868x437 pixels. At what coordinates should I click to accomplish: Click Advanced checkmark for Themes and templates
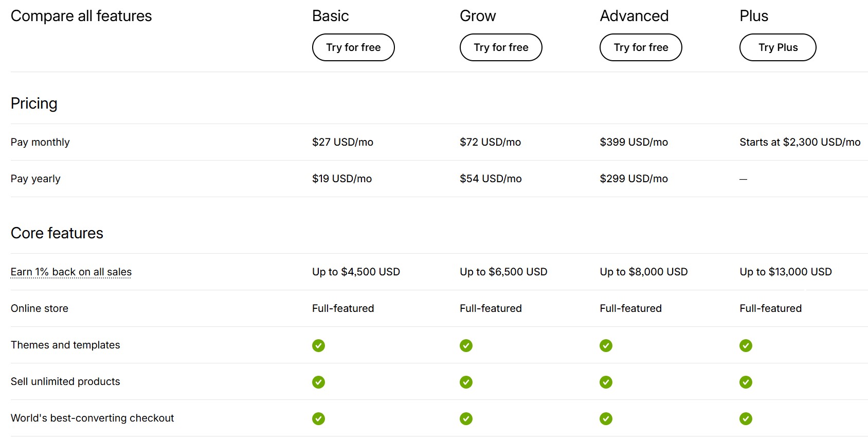tap(606, 345)
